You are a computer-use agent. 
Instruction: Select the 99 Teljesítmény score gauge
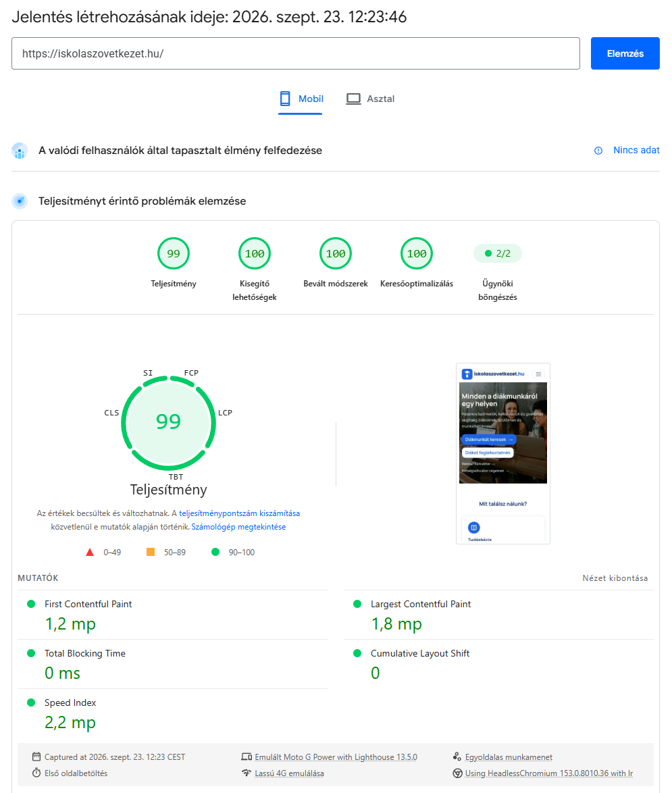174,253
